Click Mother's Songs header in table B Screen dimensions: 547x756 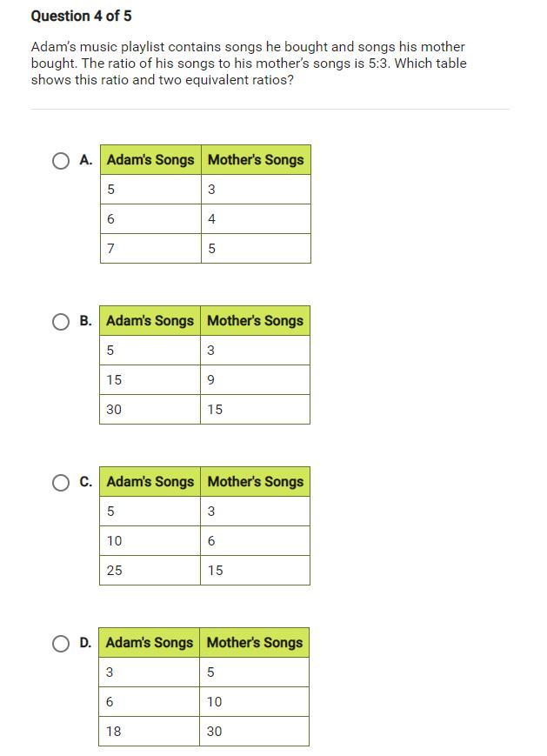[255, 321]
